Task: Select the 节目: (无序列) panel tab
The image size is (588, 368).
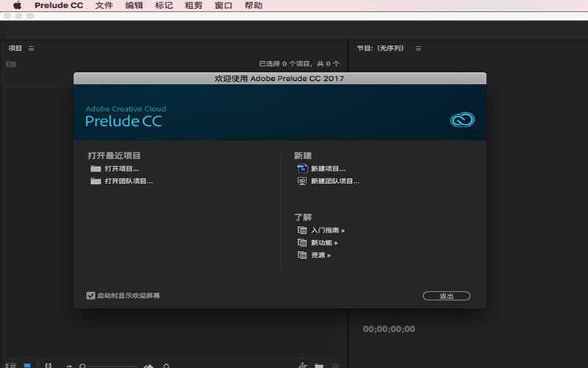Action: pyautogui.click(x=380, y=48)
